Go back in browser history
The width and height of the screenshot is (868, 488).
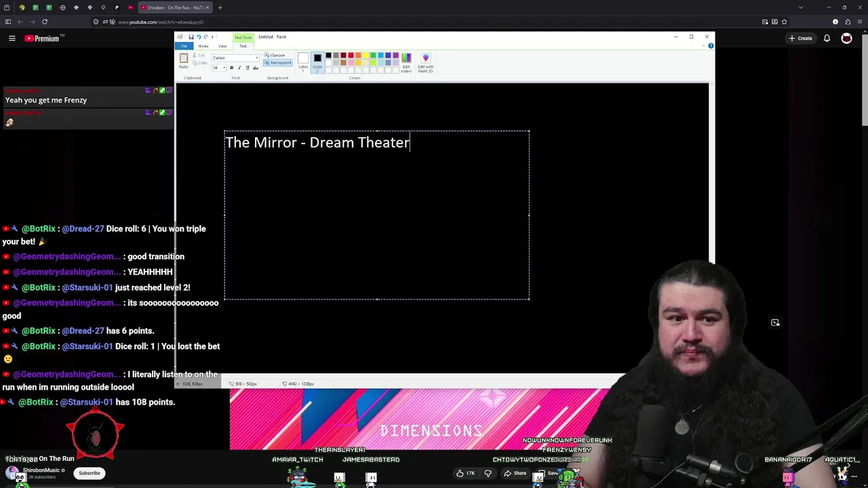point(20,22)
